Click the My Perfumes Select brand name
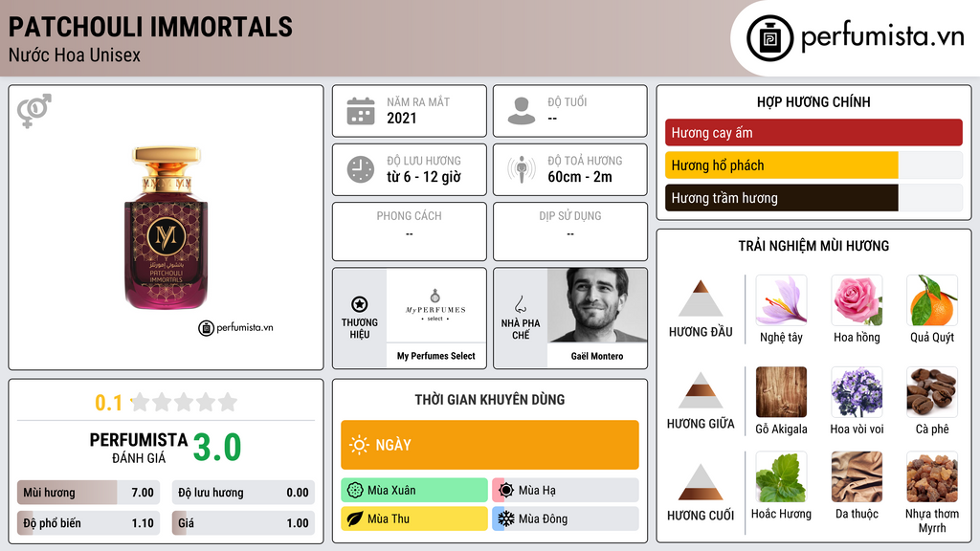This screenshot has height=551, width=980. pos(436,356)
